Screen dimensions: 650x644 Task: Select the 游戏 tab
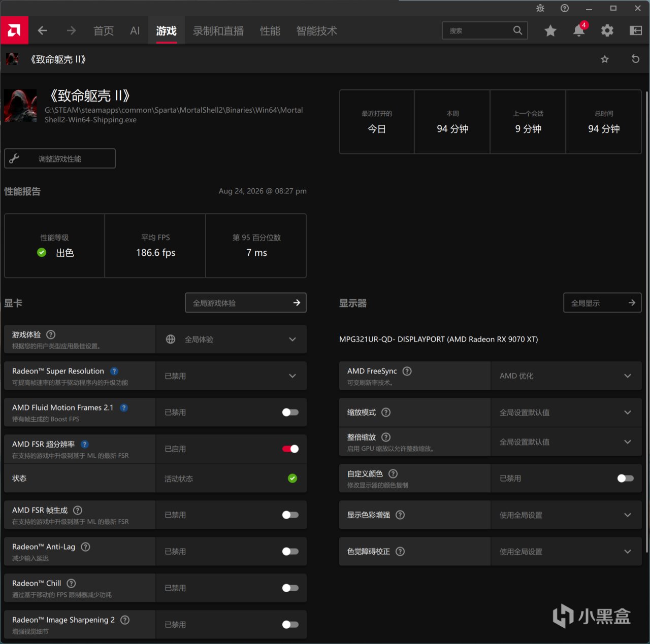click(167, 31)
